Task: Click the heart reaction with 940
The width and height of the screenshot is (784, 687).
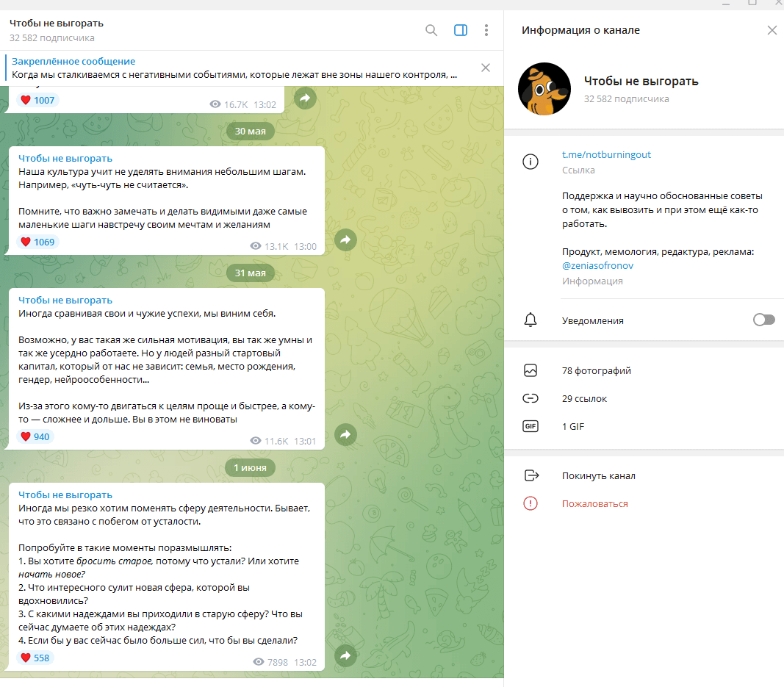Action: (35, 436)
